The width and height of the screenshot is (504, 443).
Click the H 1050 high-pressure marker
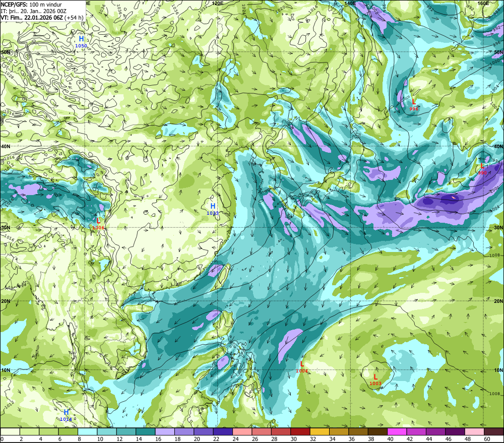pyautogui.click(x=81, y=42)
